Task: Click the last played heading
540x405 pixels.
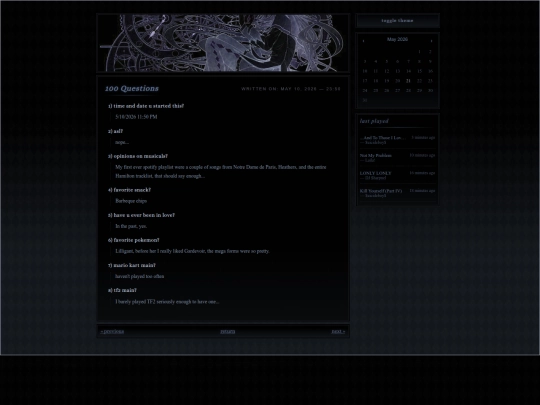Action: (x=374, y=121)
